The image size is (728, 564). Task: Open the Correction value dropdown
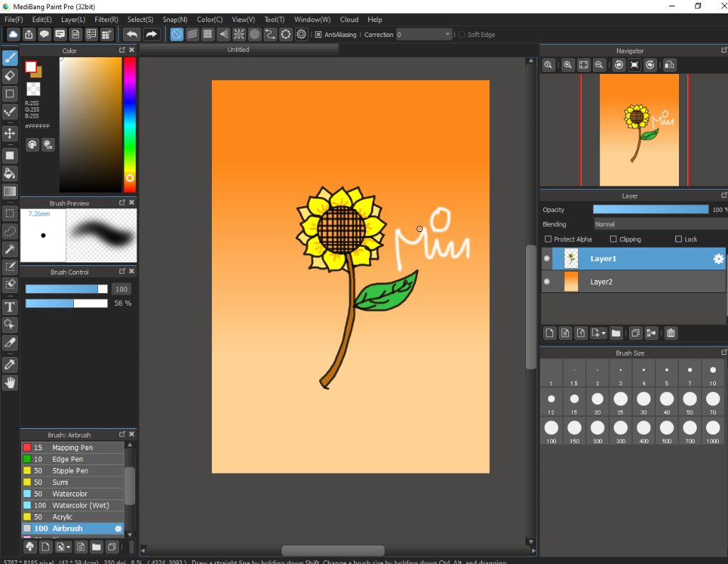click(447, 34)
